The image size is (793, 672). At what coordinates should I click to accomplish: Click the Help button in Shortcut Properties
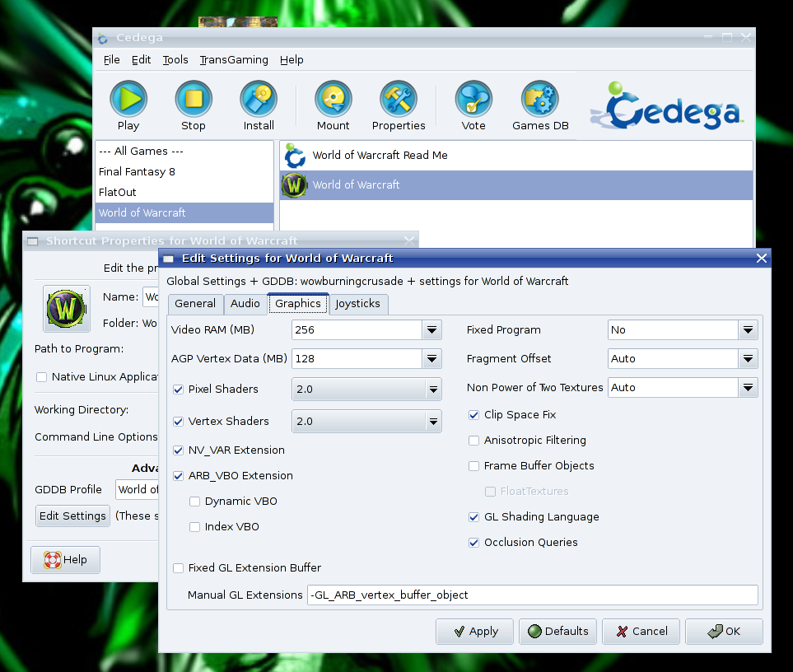[x=65, y=560]
